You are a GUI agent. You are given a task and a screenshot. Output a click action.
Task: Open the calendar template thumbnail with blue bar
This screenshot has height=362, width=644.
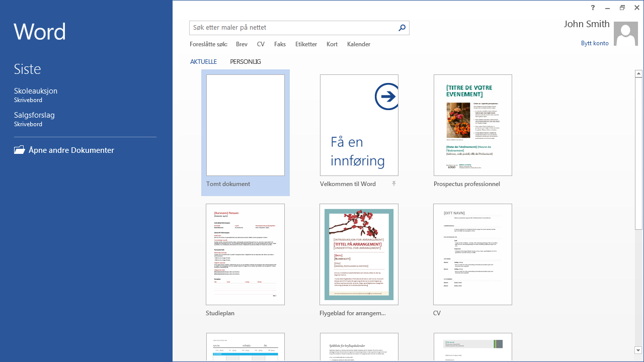[246, 347]
